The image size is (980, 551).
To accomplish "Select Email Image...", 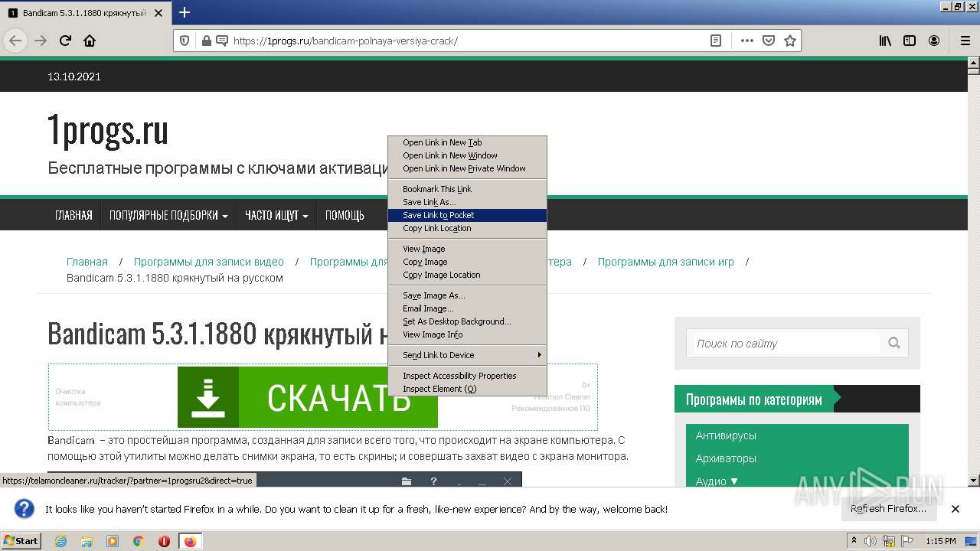I will tap(467, 308).
